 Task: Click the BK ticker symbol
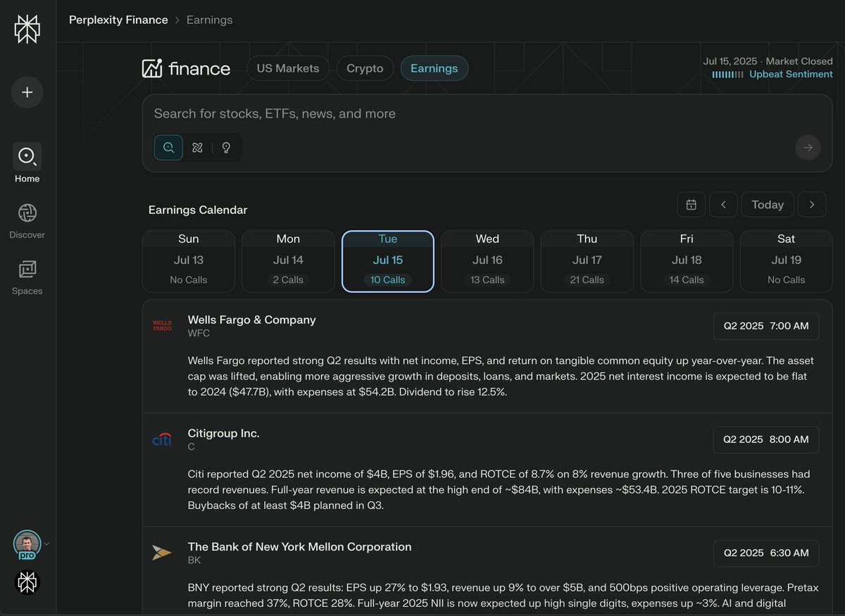tap(194, 560)
